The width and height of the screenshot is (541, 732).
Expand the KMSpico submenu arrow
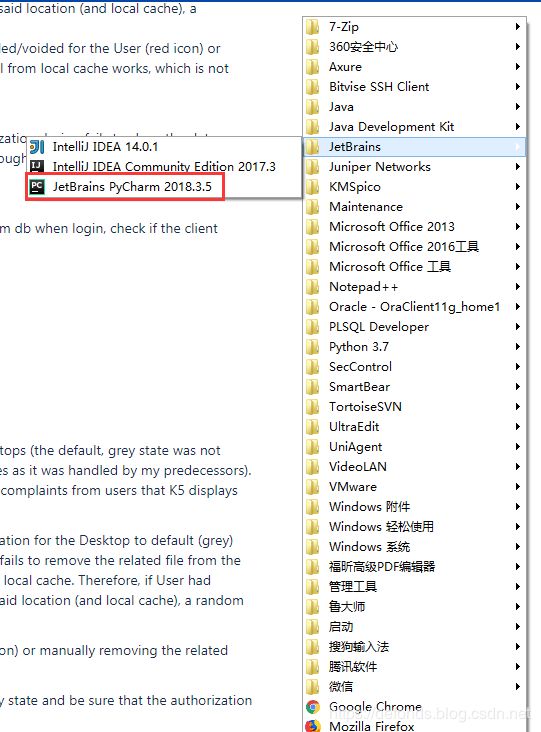[x=517, y=187]
